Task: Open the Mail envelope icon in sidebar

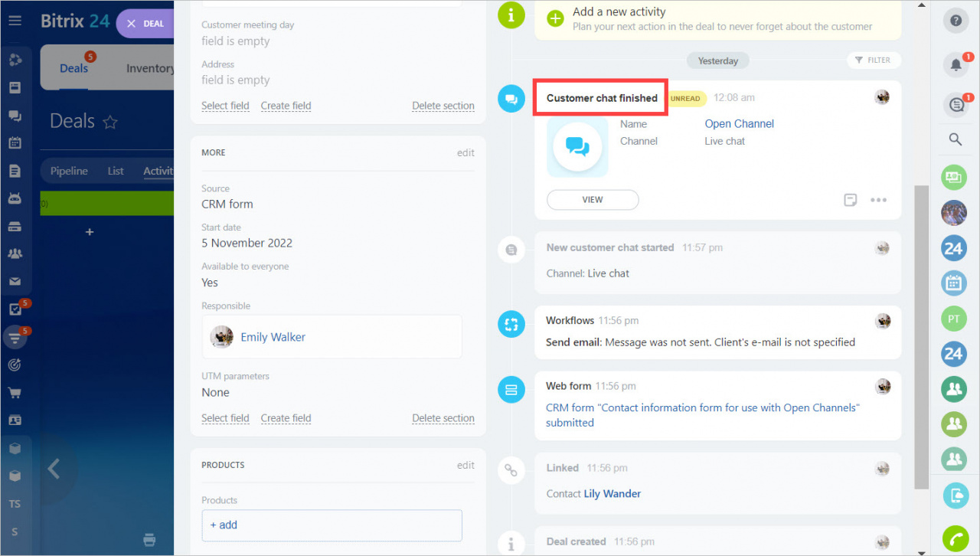Action: [x=15, y=282]
